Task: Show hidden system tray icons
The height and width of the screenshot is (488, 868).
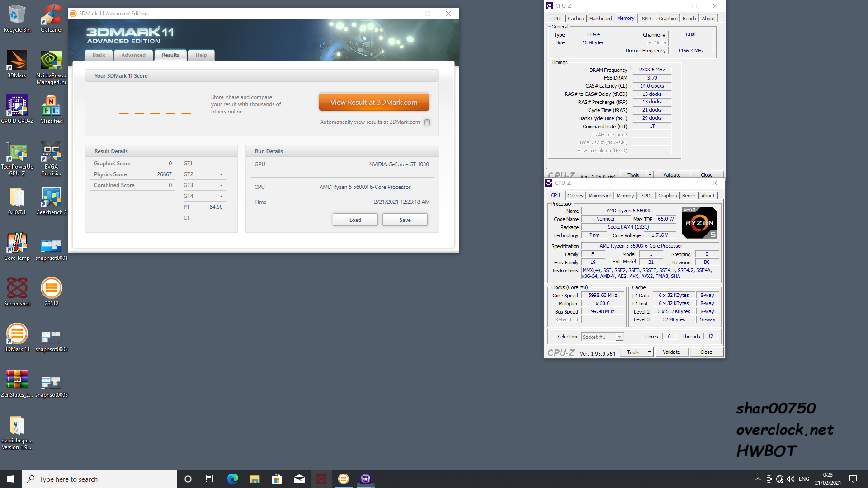Action: (758, 479)
